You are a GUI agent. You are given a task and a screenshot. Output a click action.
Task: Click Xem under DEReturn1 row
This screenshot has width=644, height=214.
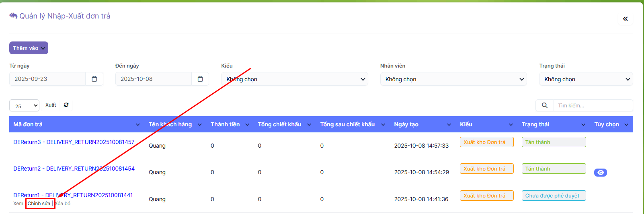18,204
